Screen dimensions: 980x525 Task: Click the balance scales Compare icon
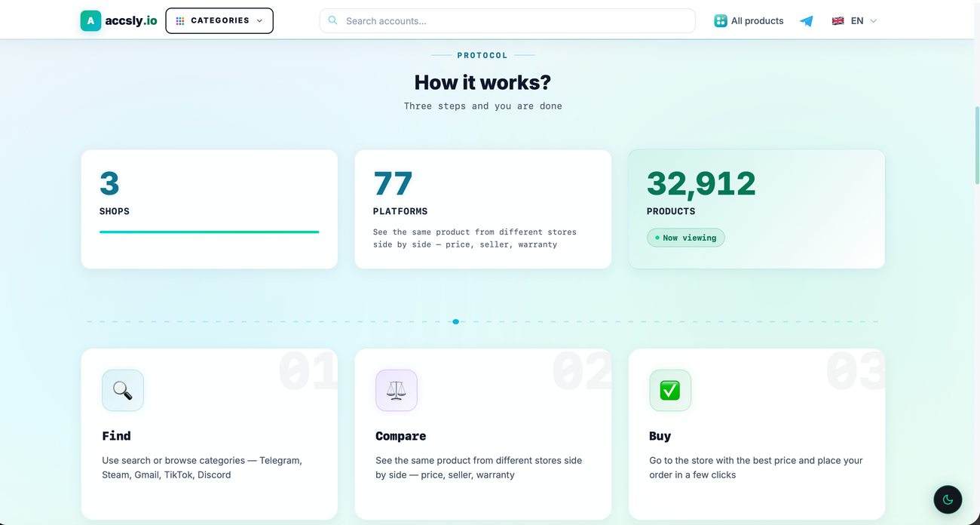pyautogui.click(x=397, y=390)
